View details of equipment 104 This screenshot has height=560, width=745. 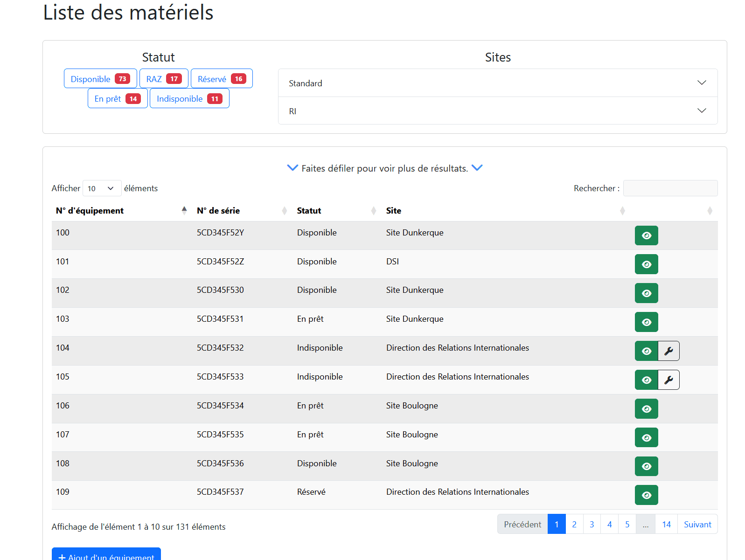646,351
